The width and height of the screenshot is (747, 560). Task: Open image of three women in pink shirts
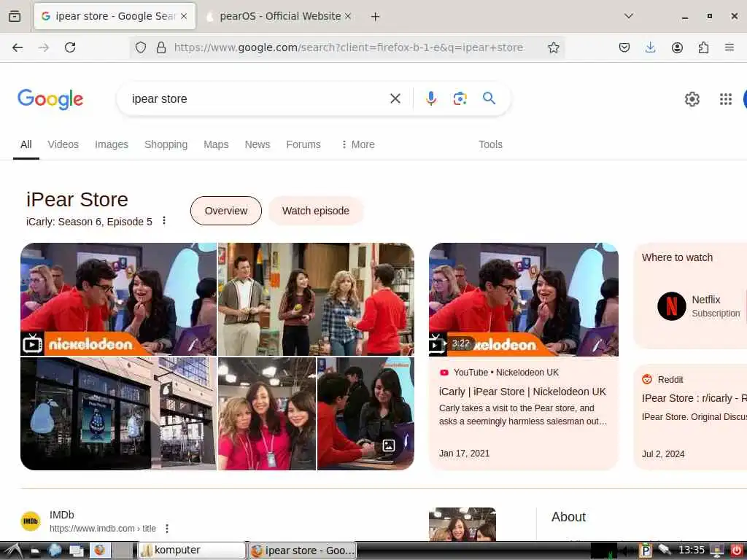[267, 414]
